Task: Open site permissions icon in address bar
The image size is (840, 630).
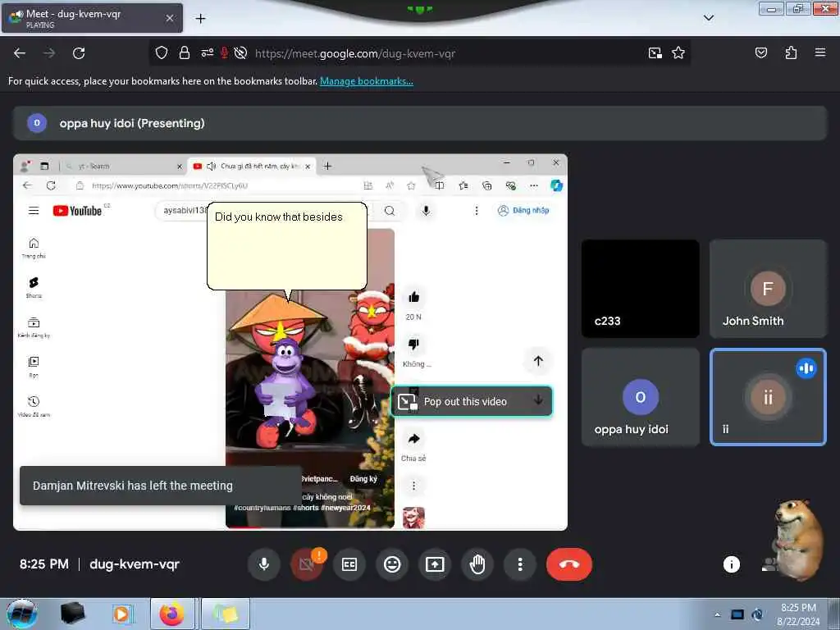Action: (x=207, y=53)
